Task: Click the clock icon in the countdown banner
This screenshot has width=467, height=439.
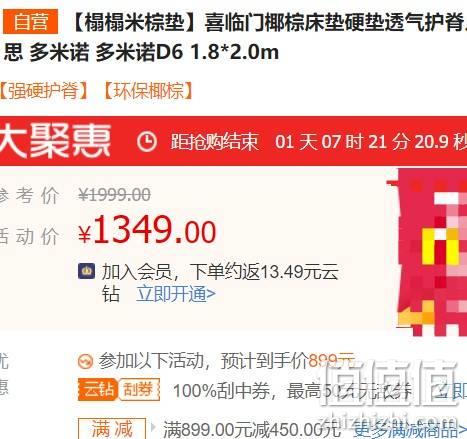Action: [x=147, y=142]
